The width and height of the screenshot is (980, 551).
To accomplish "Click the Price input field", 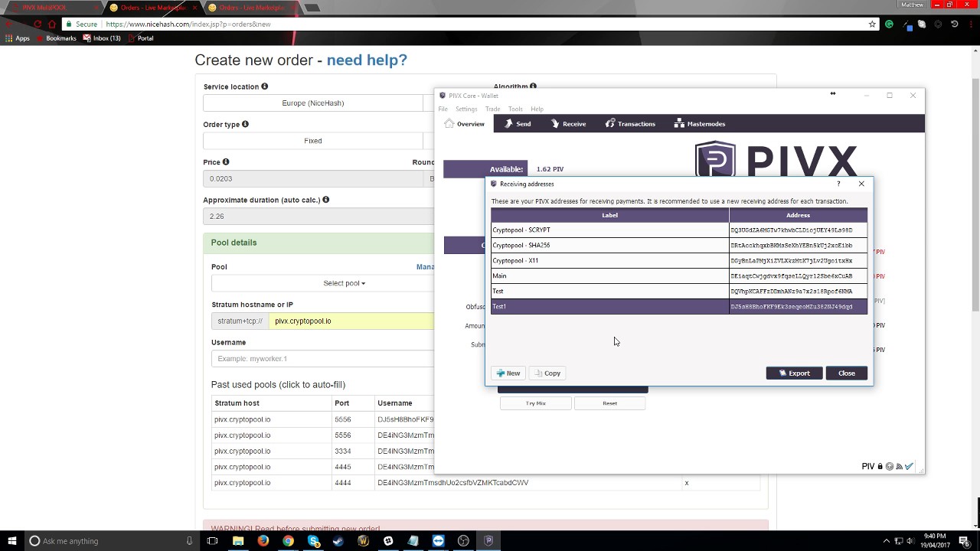I will (x=313, y=178).
